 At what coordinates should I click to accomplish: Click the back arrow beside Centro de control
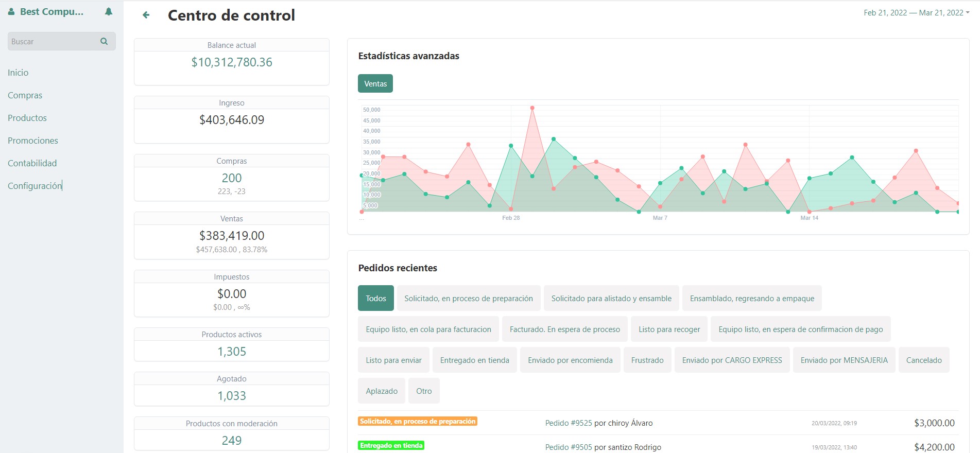click(x=146, y=15)
